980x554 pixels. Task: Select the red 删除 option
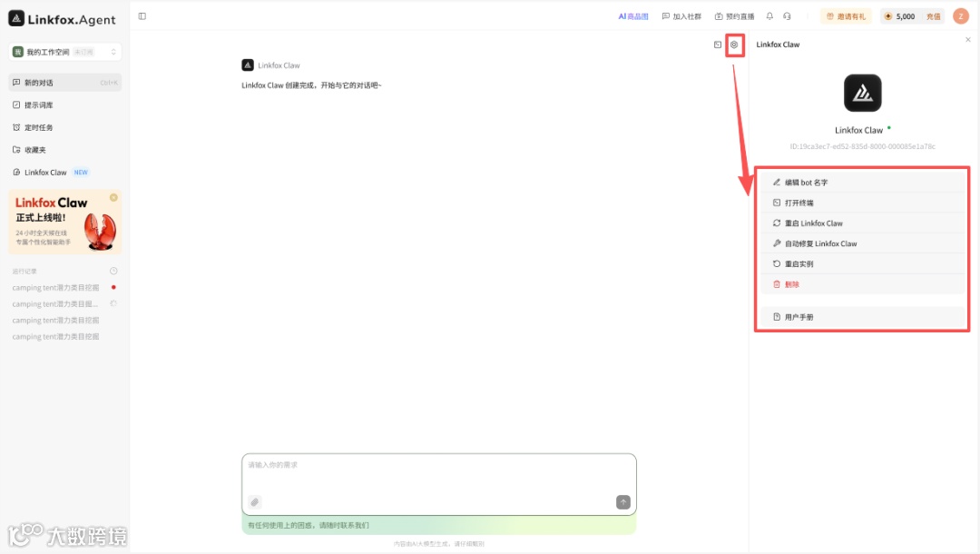click(x=863, y=284)
